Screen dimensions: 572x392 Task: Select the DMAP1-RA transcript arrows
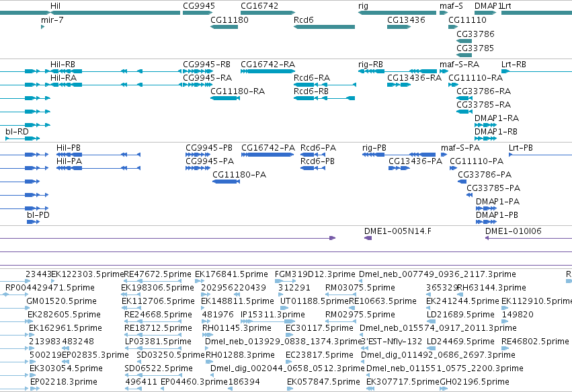point(485,125)
